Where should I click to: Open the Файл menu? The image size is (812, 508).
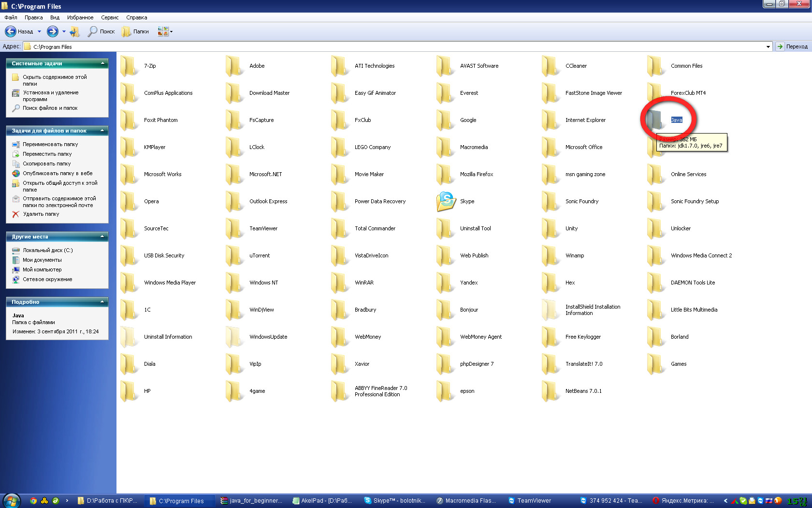coord(11,17)
